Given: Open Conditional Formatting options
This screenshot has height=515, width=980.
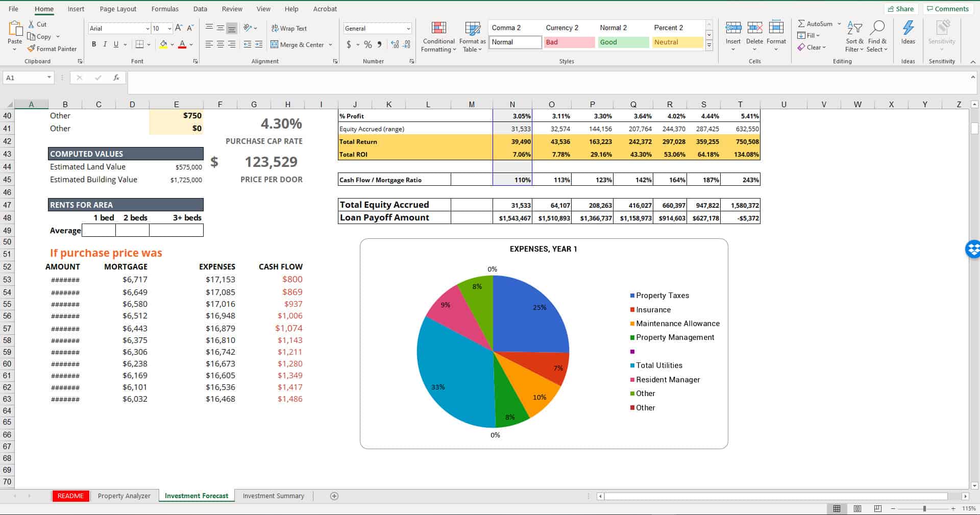Looking at the screenshot, I should (x=438, y=36).
